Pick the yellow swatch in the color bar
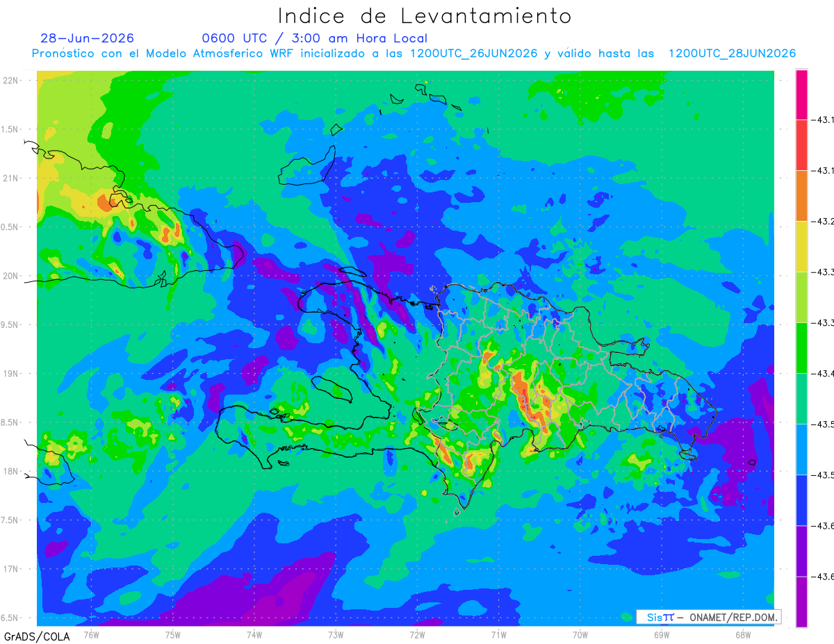The width and height of the screenshot is (834, 644). pyautogui.click(x=801, y=247)
